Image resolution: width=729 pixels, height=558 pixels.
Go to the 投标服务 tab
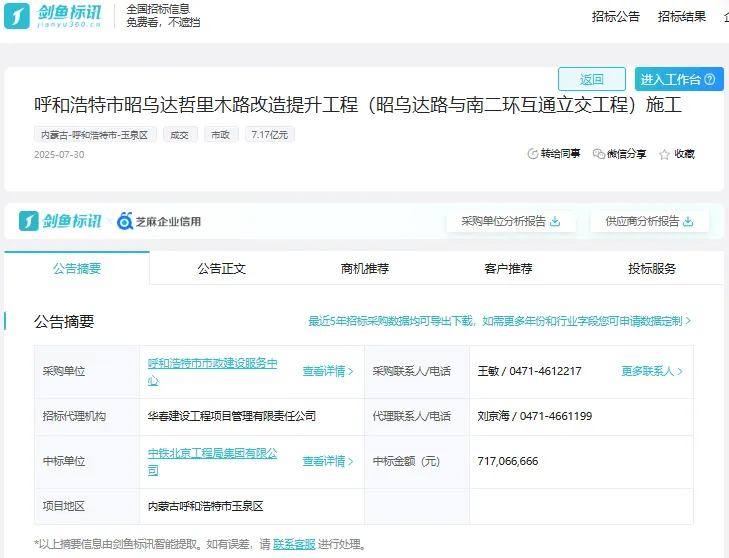click(x=652, y=268)
